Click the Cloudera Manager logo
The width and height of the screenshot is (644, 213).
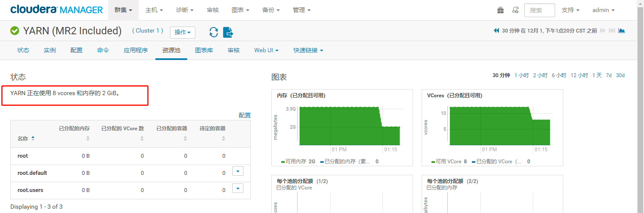(x=57, y=9)
